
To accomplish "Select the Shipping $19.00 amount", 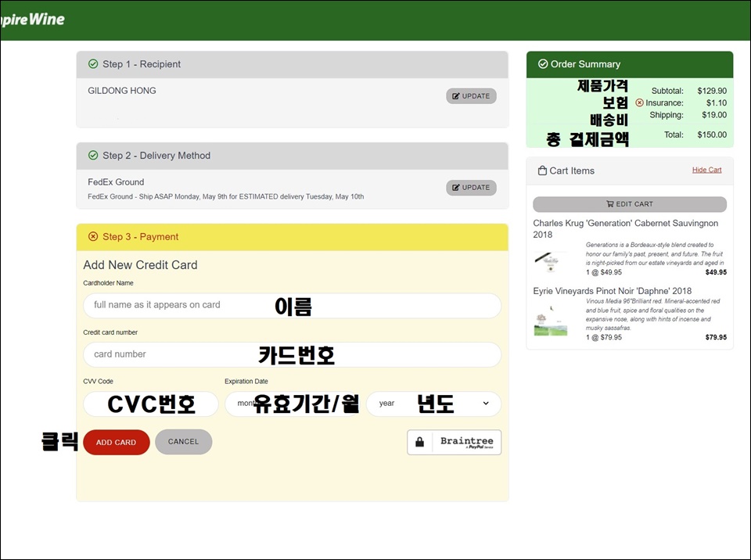I will coord(714,115).
